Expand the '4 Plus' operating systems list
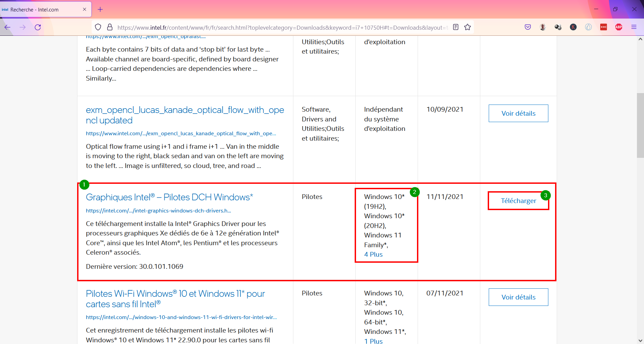Image resolution: width=644 pixels, height=344 pixels. (373, 254)
